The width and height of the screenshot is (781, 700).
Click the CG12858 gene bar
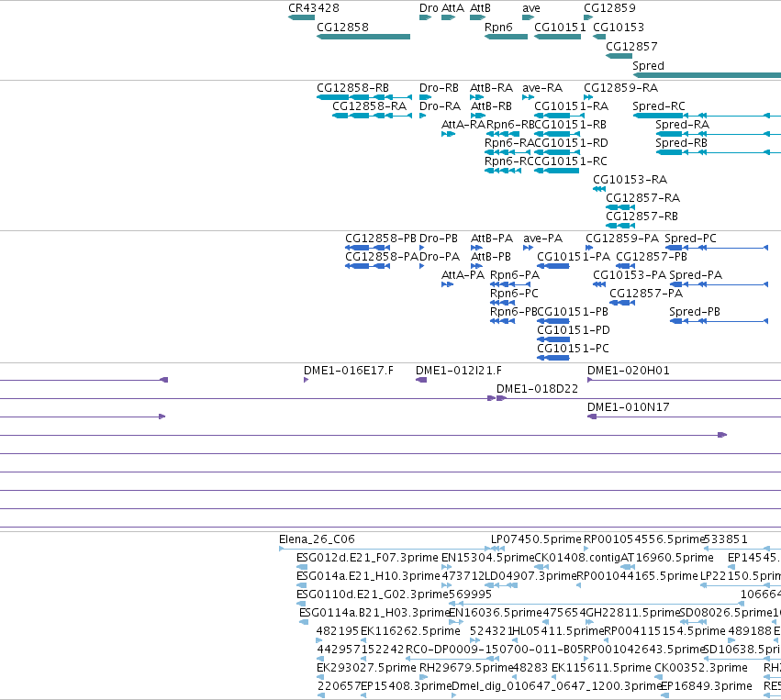tap(363, 37)
